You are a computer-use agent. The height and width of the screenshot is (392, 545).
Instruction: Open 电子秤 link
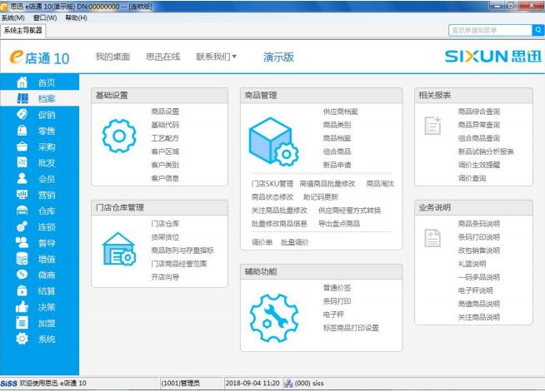(x=333, y=315)
